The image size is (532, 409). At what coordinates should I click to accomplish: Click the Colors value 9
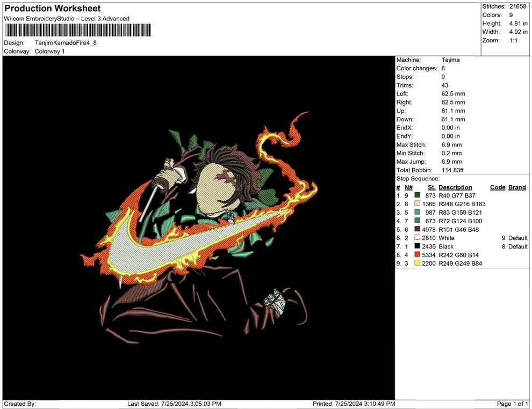coord(511,15)
